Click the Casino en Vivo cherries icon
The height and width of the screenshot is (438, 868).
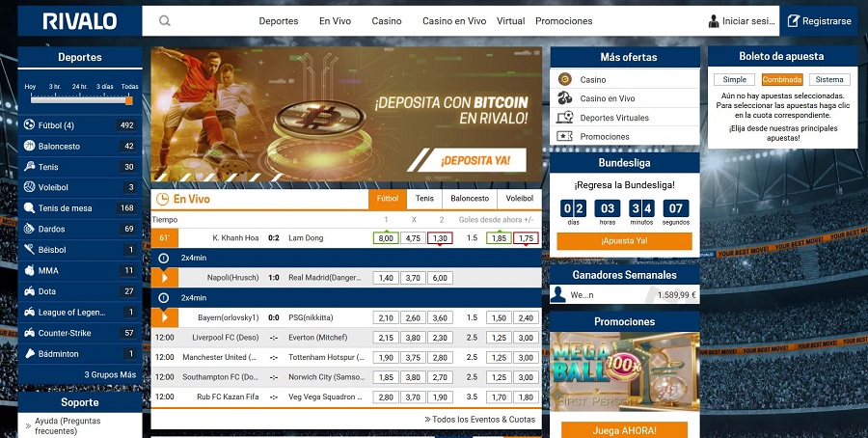(x=564, y=98)
